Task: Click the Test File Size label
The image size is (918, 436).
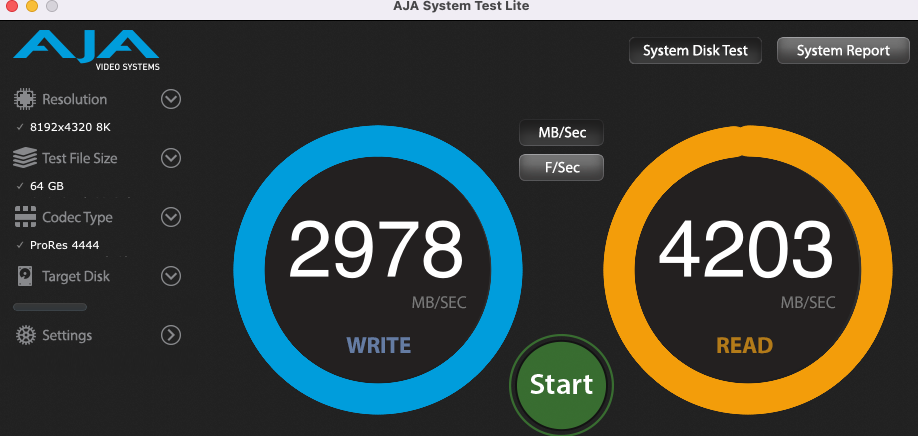Action: pos(80,159)
